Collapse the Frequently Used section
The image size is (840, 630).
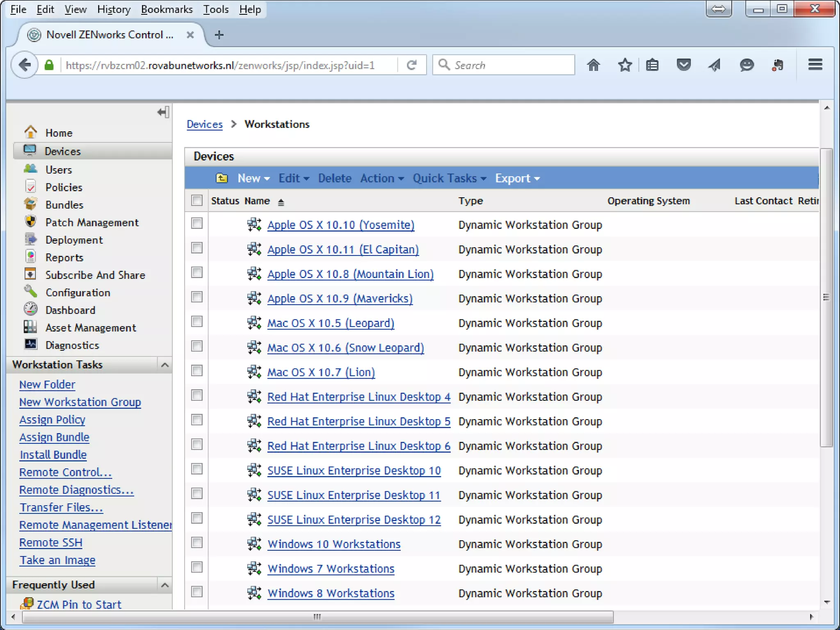pos(165,585)
